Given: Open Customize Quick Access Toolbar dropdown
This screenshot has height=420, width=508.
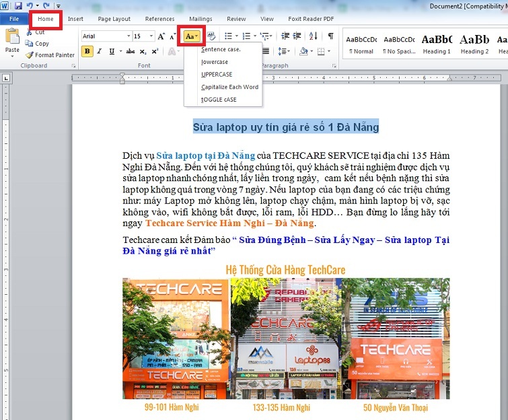Looking at the screenshot, I should click(59, 5).
